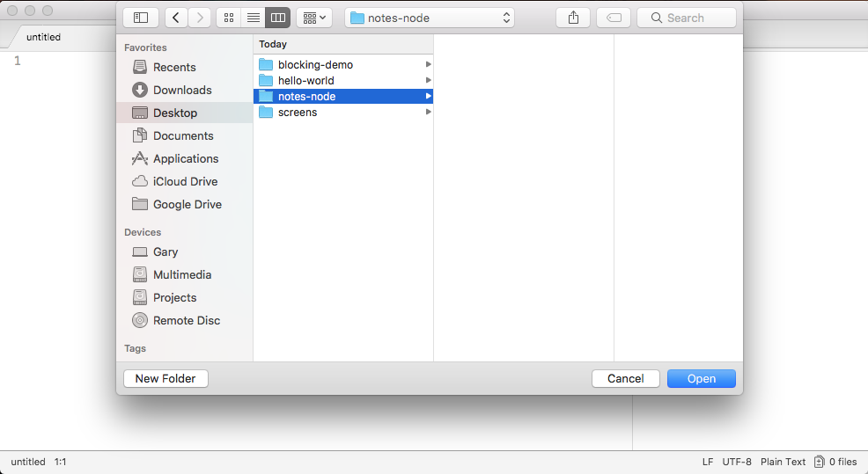Select the Remote Disc device
The image size is (868, 474).
pos(184,320)
